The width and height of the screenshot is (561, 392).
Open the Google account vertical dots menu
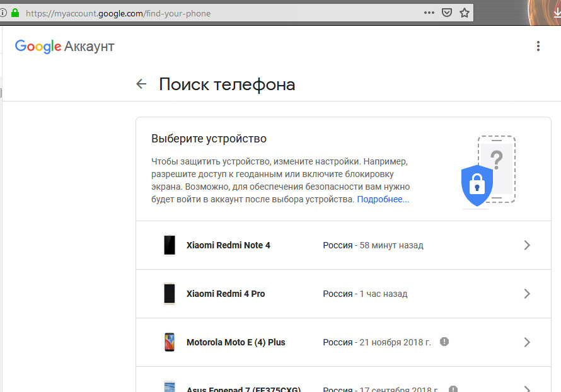538,46
